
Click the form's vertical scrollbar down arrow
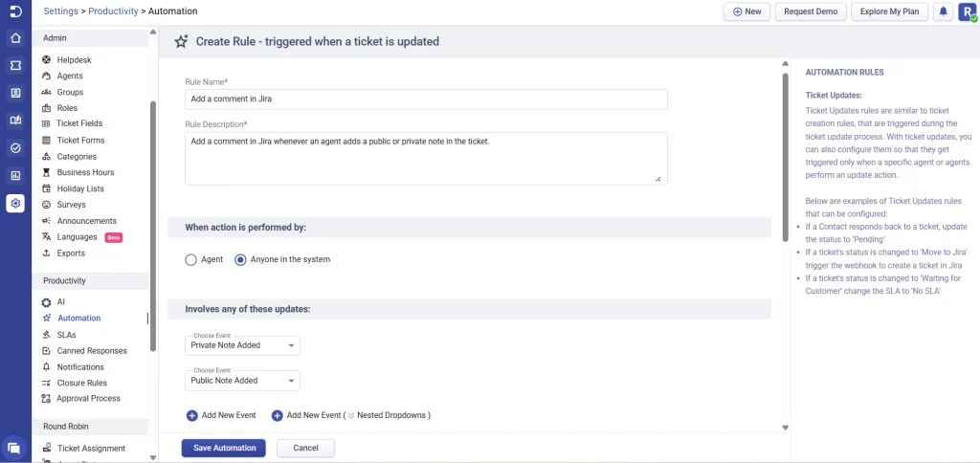point(785,428)
